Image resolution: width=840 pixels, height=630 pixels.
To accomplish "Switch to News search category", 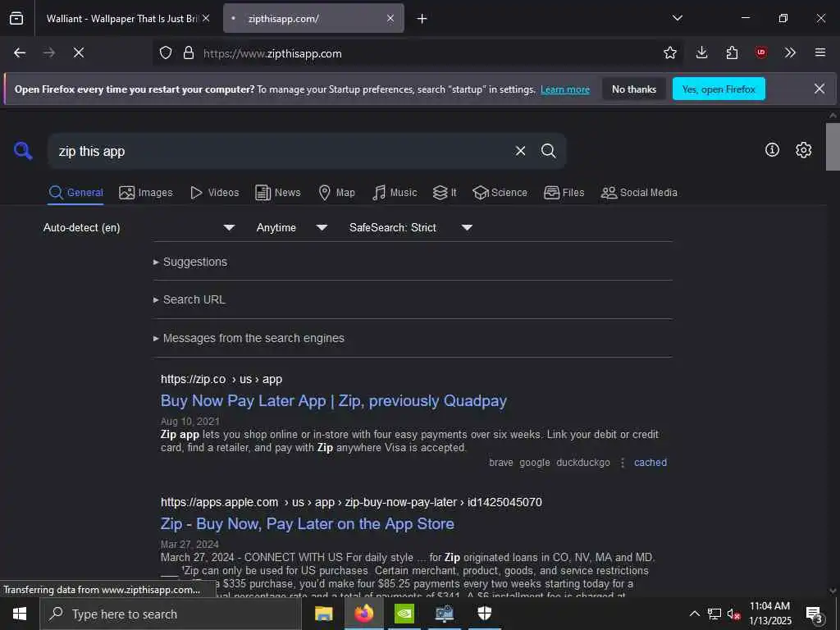I will click(277, 192).
